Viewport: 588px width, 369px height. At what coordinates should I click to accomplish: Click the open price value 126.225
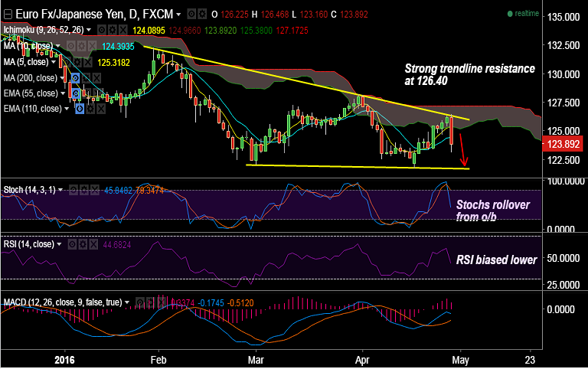pyautogui.click(x=235, y=15)
